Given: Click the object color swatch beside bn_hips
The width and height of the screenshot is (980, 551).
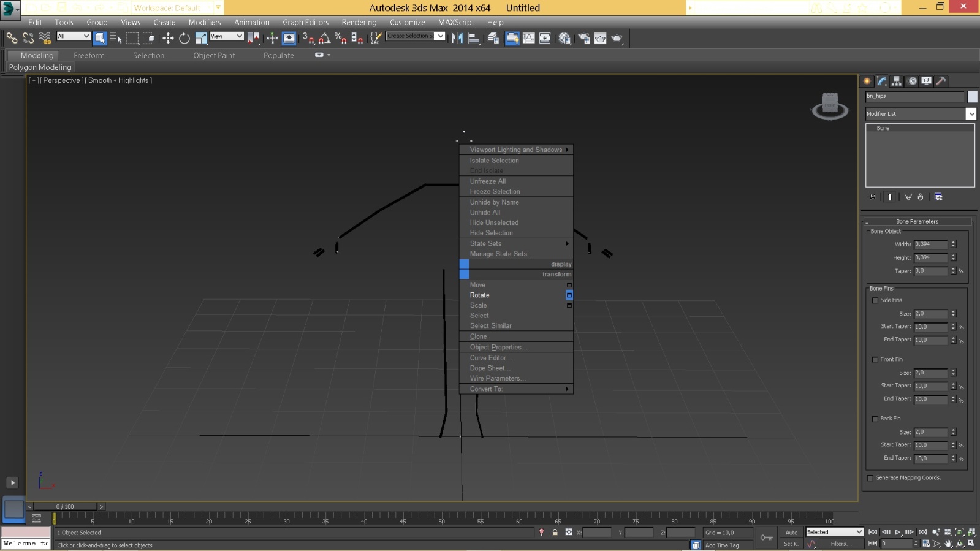Looking at the screenshot, I should click(972, 97).
